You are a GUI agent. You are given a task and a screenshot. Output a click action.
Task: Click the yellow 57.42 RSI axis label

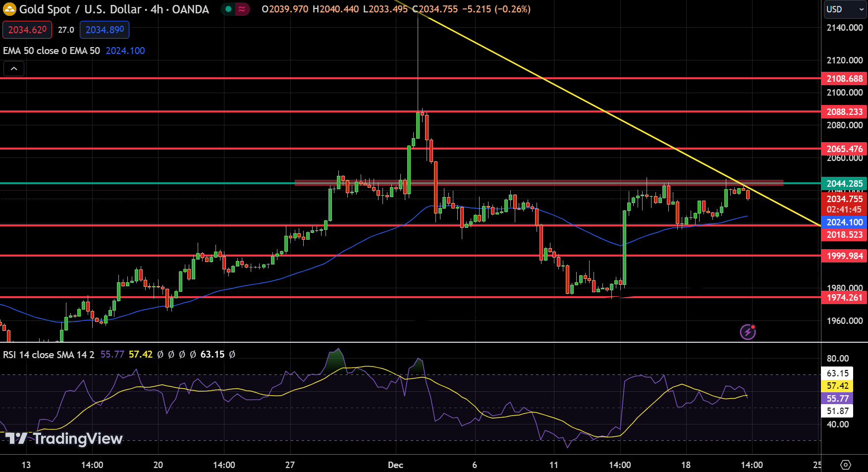tap(837, 385)
